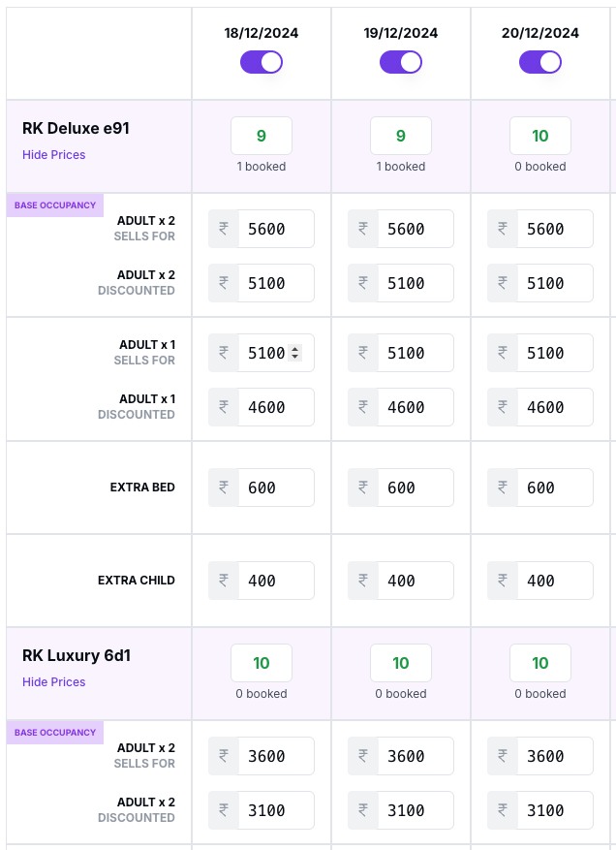Click rupee icon of Luxury 20/12 discounted 3100 price
The width and height of the screenshot is (616, 850).
(x=503, y=810)
